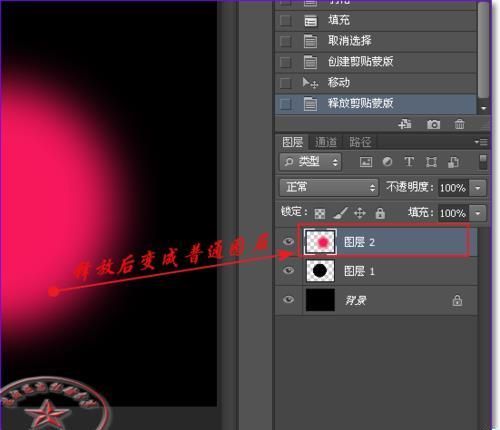Click the document icon beside 取消选择

310,41
